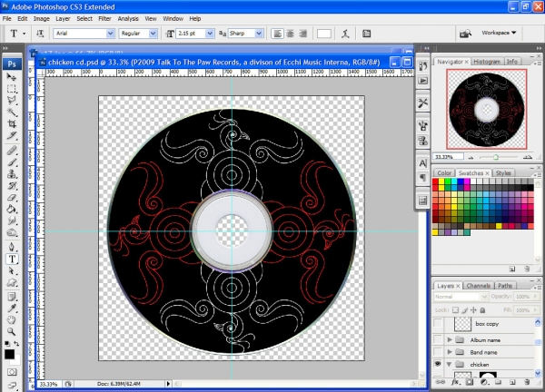The height and width of the screenshot is (392, 545).
Task: Show the Band name group
Action: pyautogui.click(x=438, y=352)
